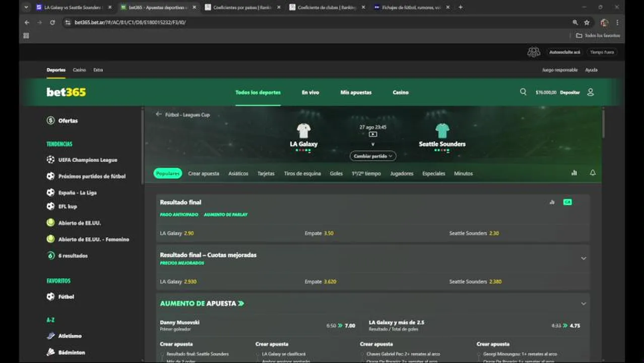The width and height of the screenshot is (644, 363).
Task: Select En vivo in the main navigation
Action: click(x=310, y=92)
